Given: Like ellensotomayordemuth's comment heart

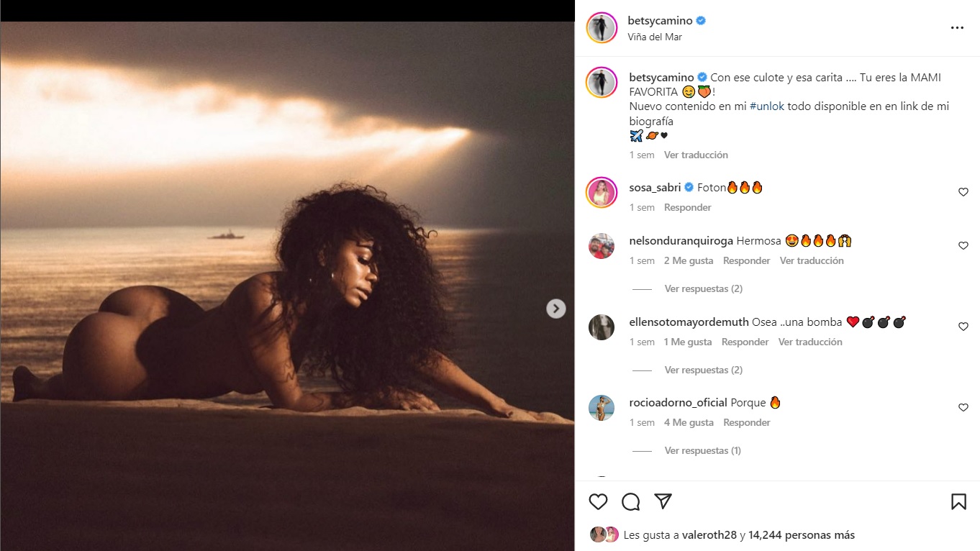Looking at the screenshot, I should [x=963, y=327].
